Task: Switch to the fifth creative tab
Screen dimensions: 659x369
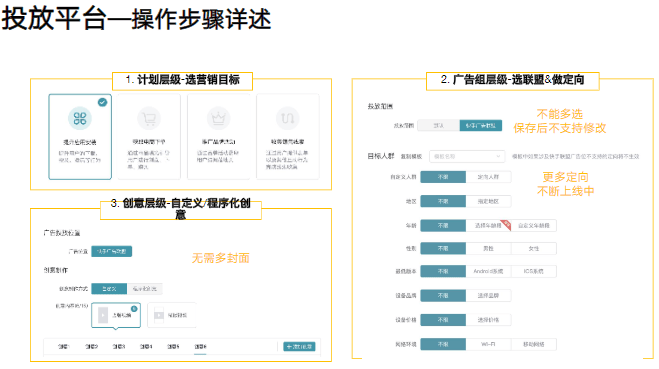Action: pos(173,347)
